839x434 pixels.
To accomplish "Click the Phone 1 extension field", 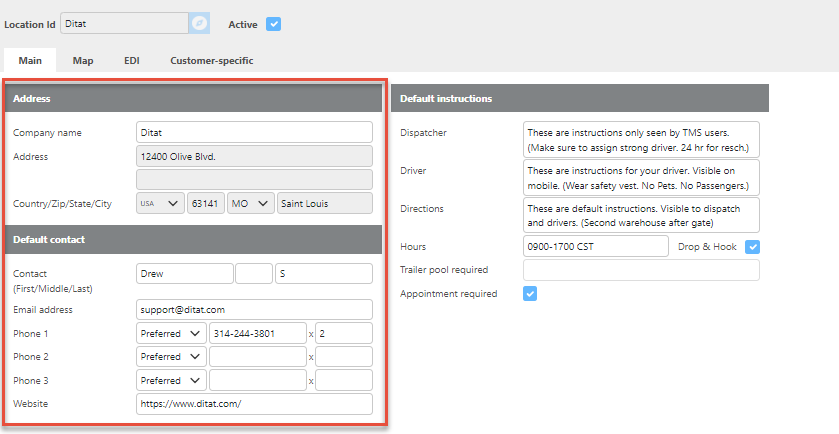I will tap(343, 333).
